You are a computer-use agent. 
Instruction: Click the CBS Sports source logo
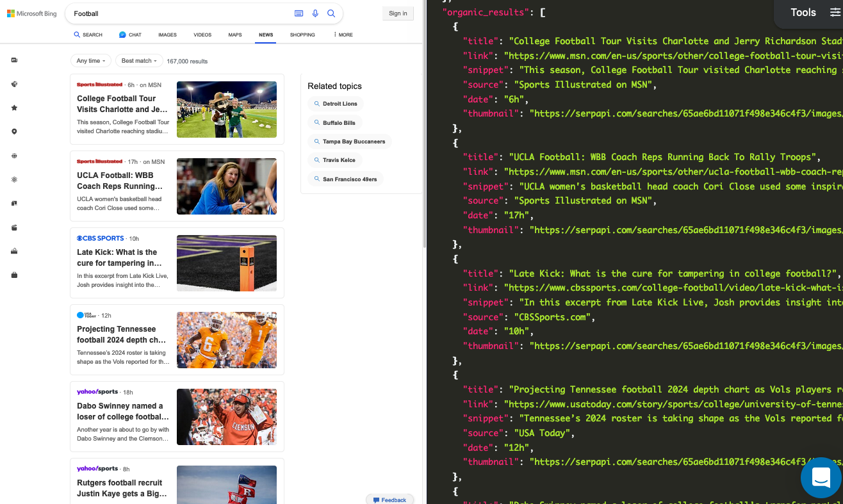[x=101, y=238]
